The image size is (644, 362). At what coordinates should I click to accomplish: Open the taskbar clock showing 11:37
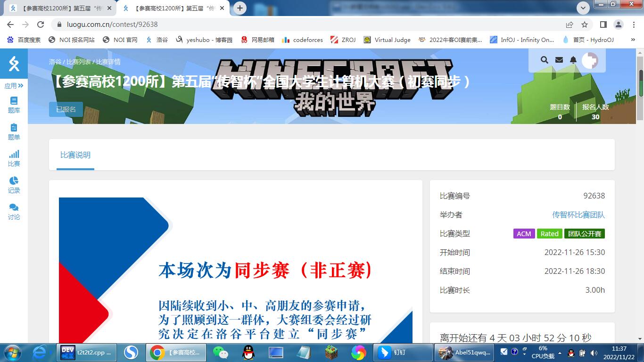pos(619,353)
